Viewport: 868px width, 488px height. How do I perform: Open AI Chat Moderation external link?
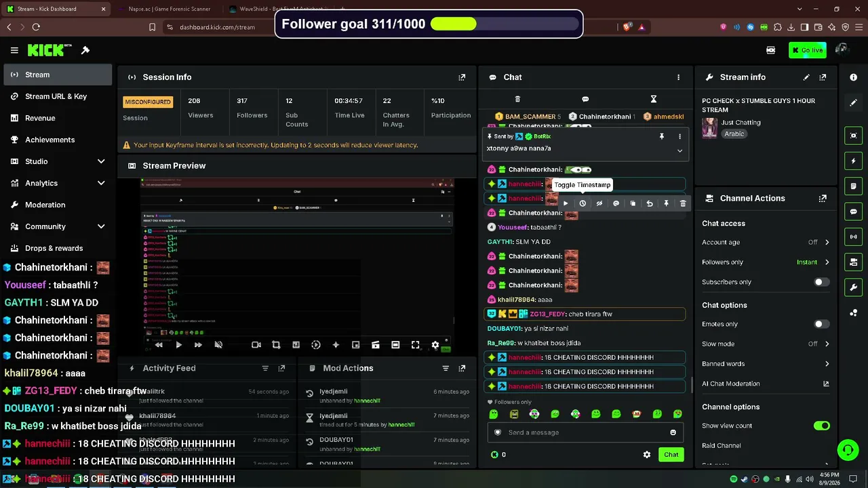(x=826, y=384)
